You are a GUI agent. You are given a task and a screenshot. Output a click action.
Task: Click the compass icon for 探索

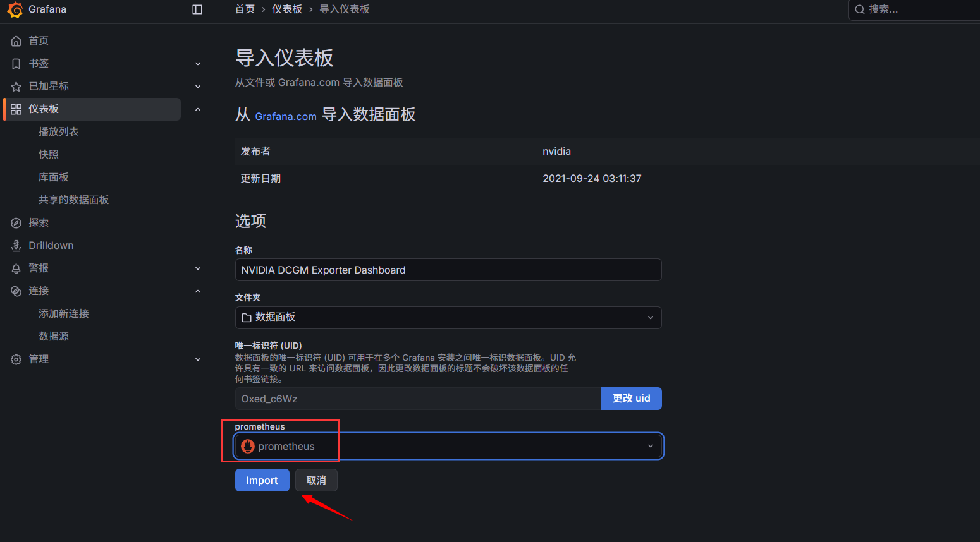point(16,223)
